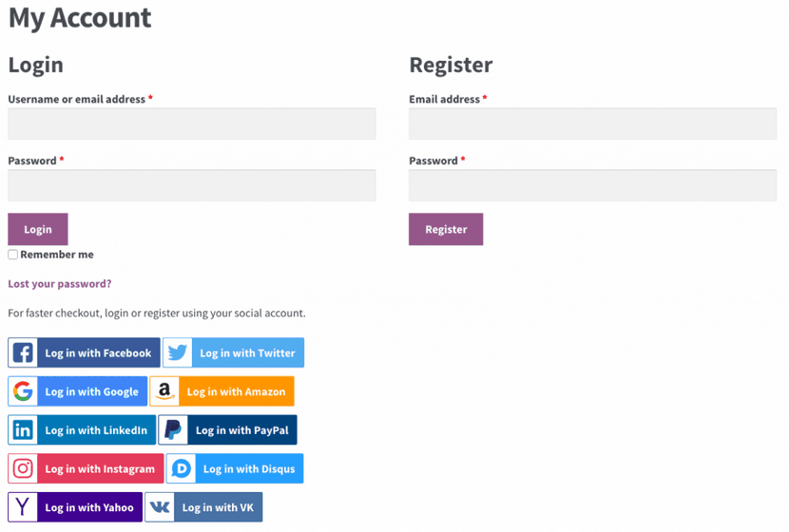This screenshot has width=789, height=532.
Task: Open the Lost your password link
Action: [x=60, y=284]
